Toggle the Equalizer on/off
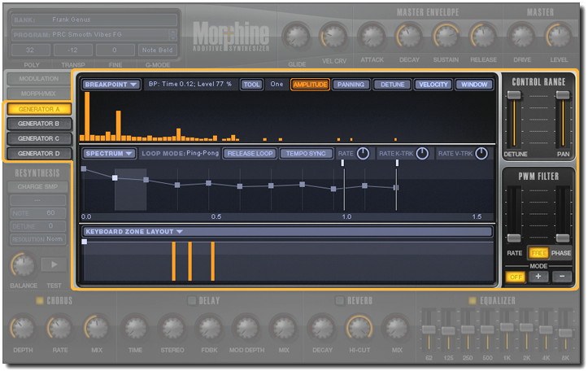The width and height of the screenshot is (588, 371). (473, 301)
